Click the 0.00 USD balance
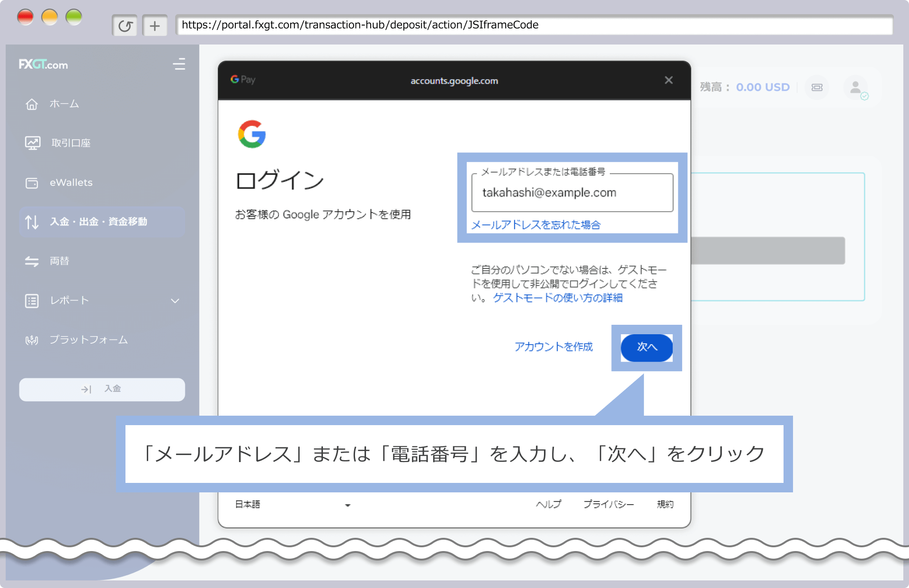The height and width of the screenshot is (588, 909). point(763,87)
